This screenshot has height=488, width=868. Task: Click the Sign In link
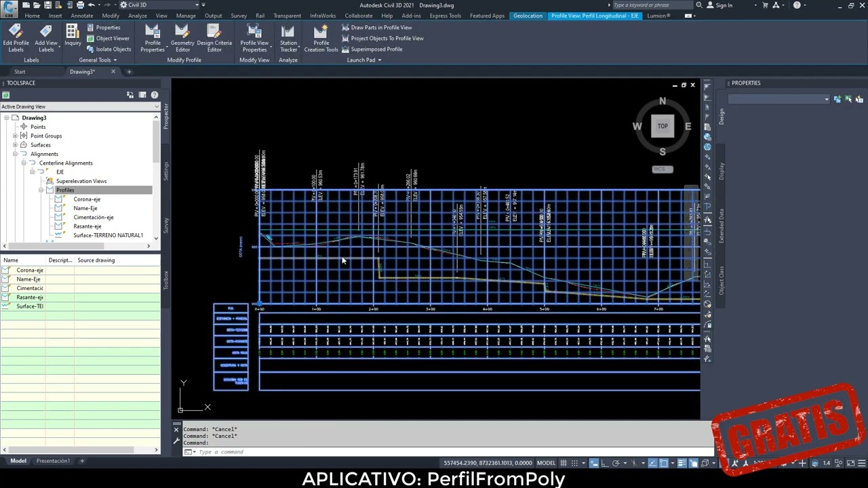click(724, 5)
